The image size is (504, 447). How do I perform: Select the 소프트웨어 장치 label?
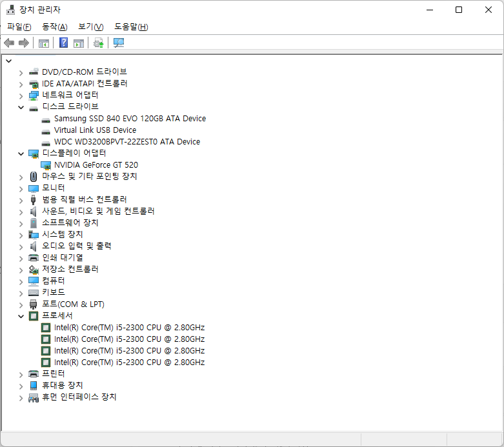(x=70, y=223)
